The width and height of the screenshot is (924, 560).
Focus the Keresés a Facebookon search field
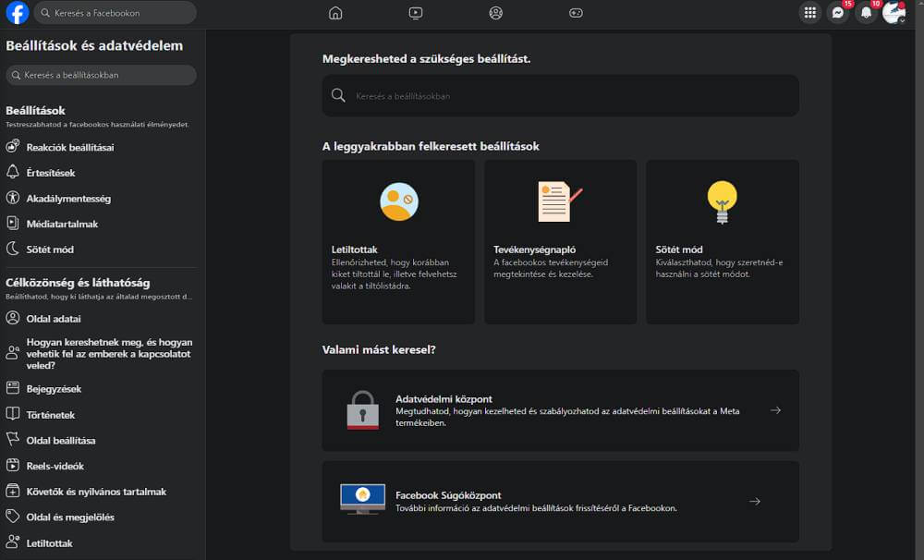[115, 12]
